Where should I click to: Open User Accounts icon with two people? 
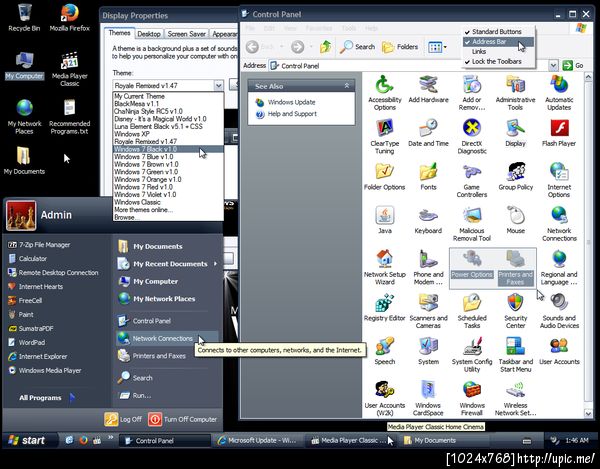click(x=559, y=351)
